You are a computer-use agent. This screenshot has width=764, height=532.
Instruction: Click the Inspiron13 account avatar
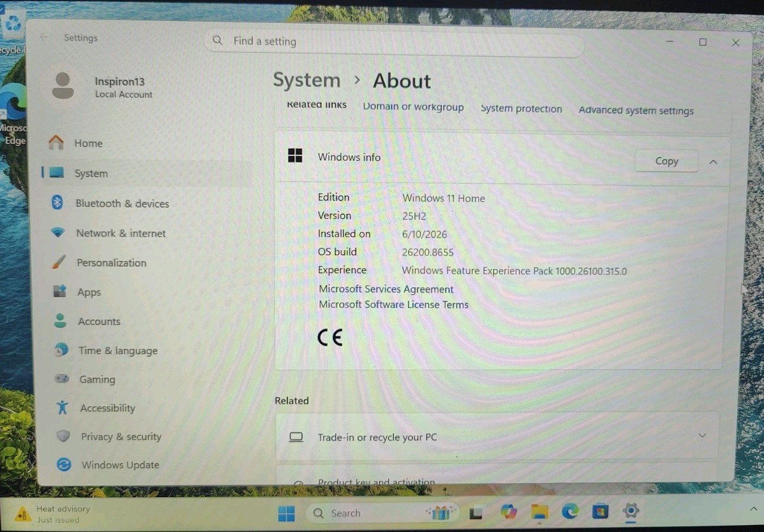pyautogui.click(x=63, y=86)
